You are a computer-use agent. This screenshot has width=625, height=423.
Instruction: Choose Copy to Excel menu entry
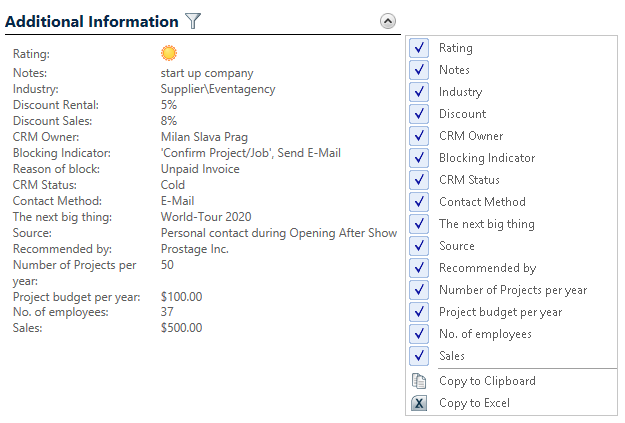[x=474, y=403]
